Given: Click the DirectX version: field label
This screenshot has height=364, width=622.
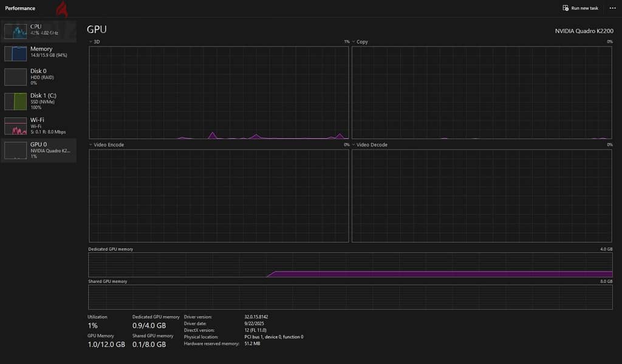Looking at the screenshot, I should tap(199, 331).
